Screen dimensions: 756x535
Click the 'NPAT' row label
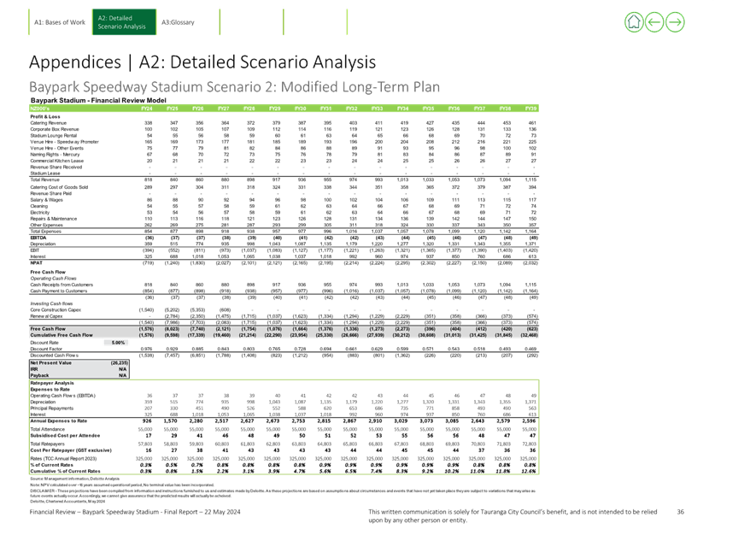tap(36, 263)
